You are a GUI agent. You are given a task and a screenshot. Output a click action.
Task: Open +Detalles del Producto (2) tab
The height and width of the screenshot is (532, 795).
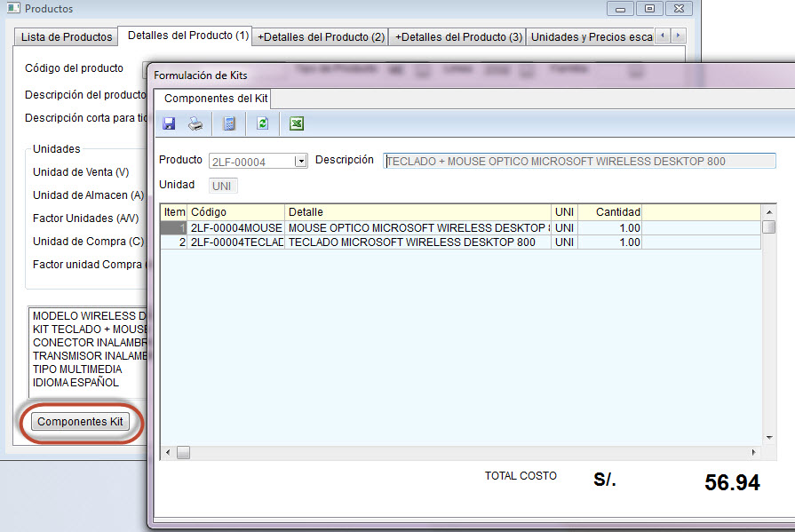click(321, 36)
